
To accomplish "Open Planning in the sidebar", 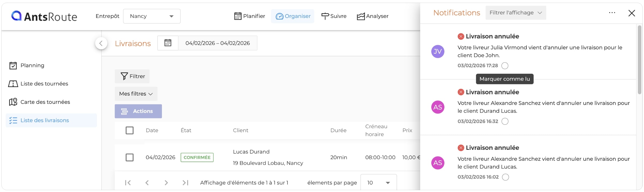I will point(51,65).
